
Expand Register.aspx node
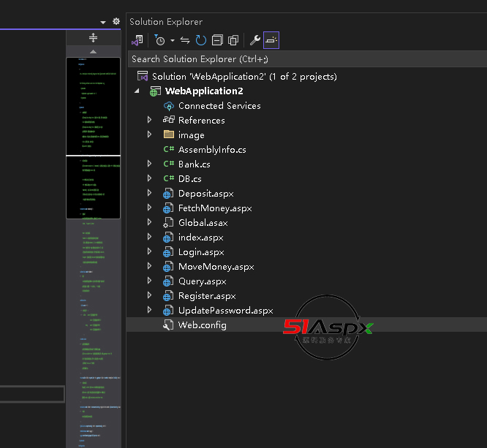[149, 295]
